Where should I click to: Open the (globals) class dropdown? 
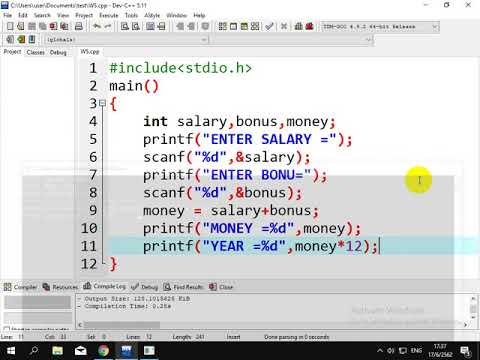tap(127, 40)
